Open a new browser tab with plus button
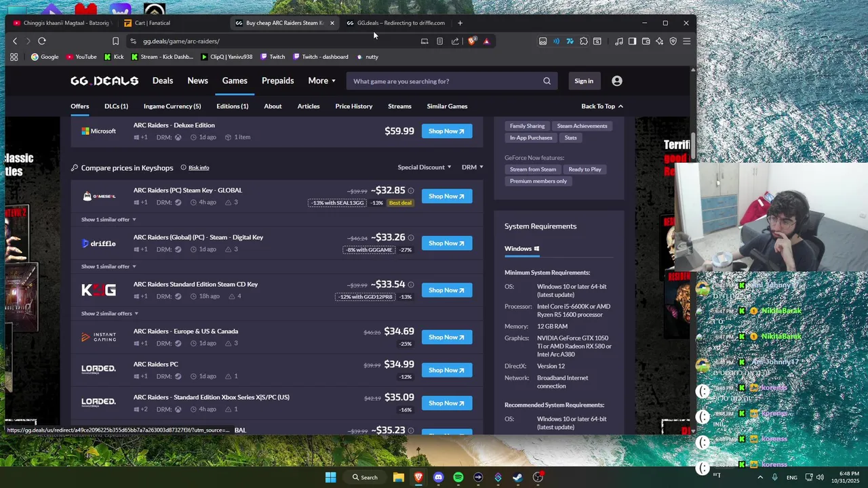This screenshot has width=868, height=488. (x=460, y=23)
